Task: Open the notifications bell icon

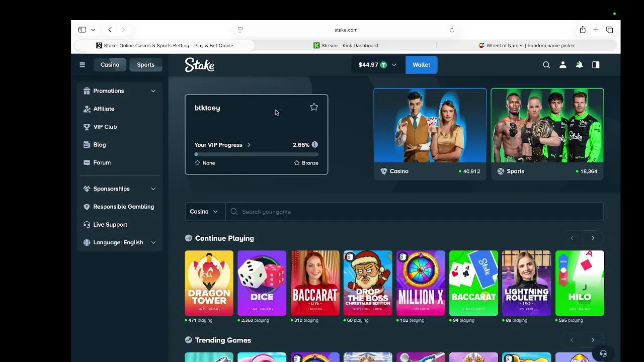Action: click(580, 65)
